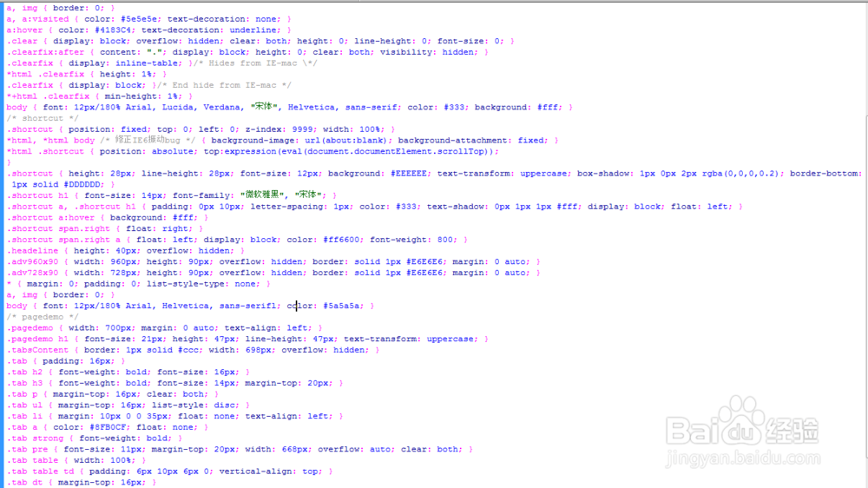
Task: Click the .tab h3 rule line
Action: (x=174, y=383)
